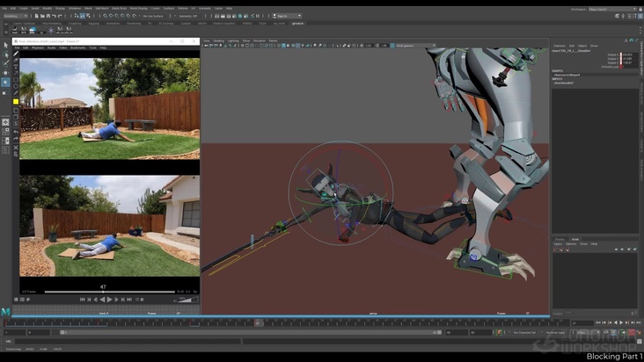Click the yellow color swatch in toolbox
This screenshot has width=644, height=362.
(x=16, y=101)
